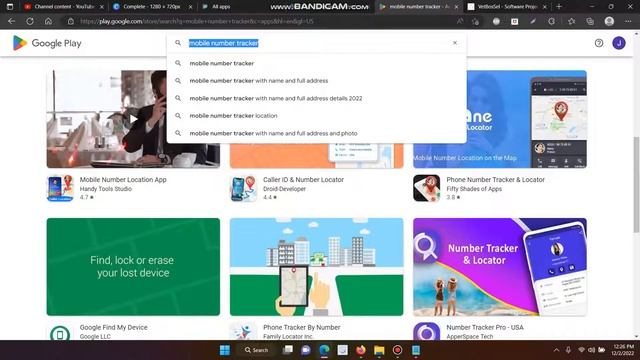This screenshot has width=640, height=360.
Task: Click the page vertical scrollbar thumb
Action: 636,184
